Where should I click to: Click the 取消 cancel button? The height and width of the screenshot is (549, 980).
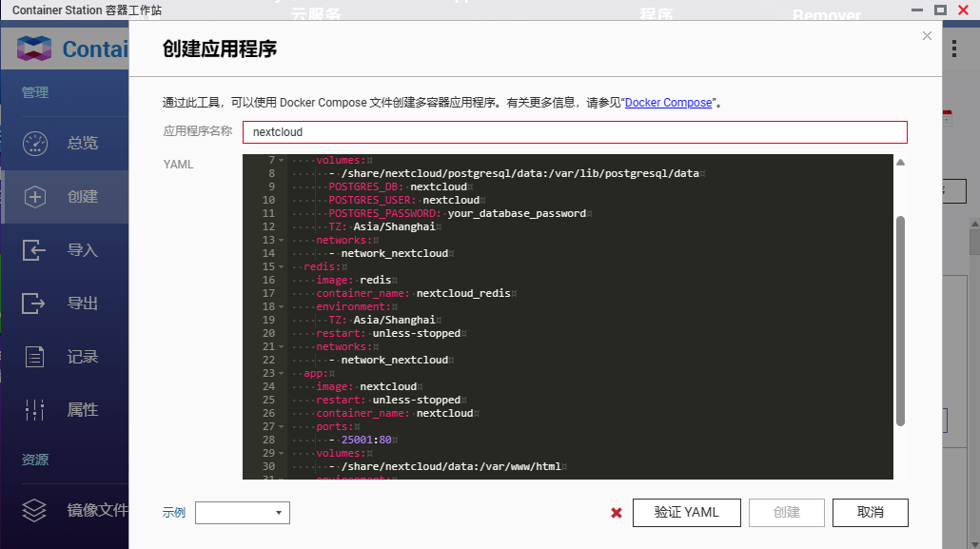click(x=870, y=513)
